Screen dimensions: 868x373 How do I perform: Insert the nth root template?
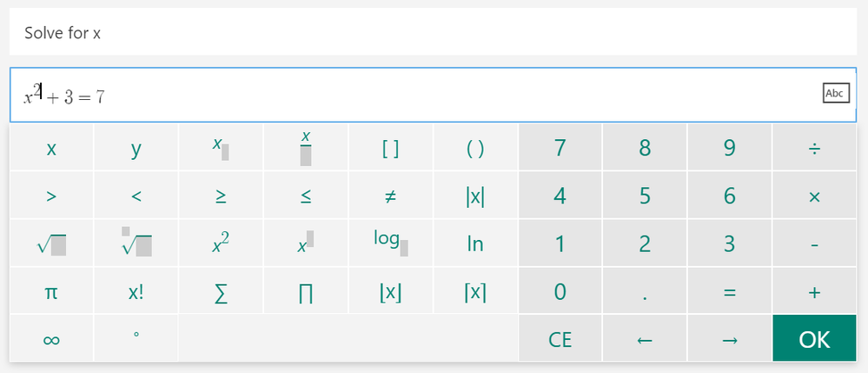136,243
